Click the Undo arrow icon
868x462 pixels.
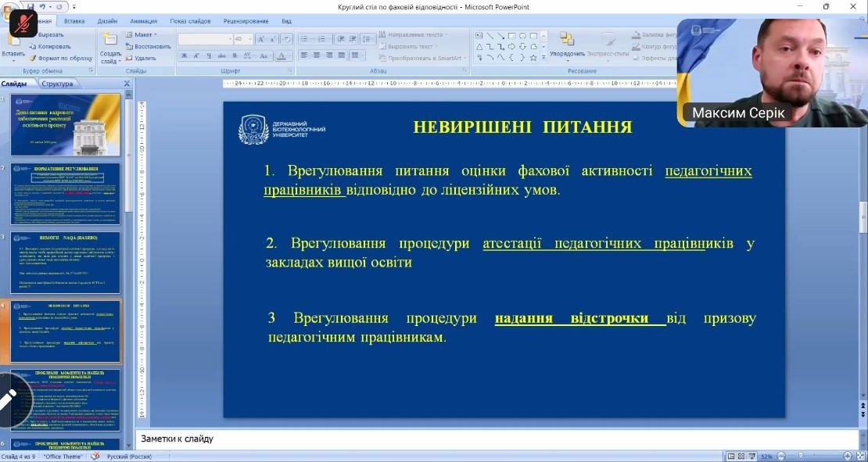pos(41,7)
